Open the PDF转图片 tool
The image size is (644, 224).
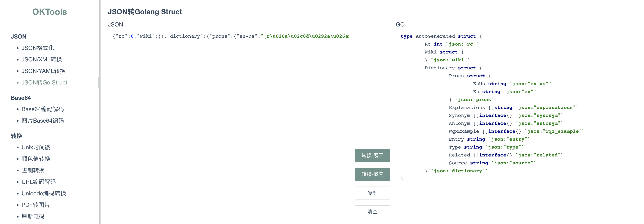click(35, 205)
